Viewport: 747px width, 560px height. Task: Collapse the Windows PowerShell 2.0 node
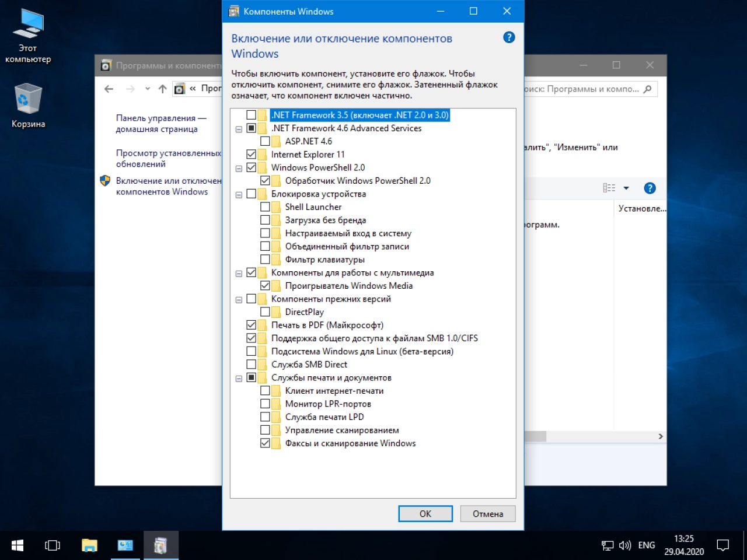pyautogui.click(x=239, y=168)
